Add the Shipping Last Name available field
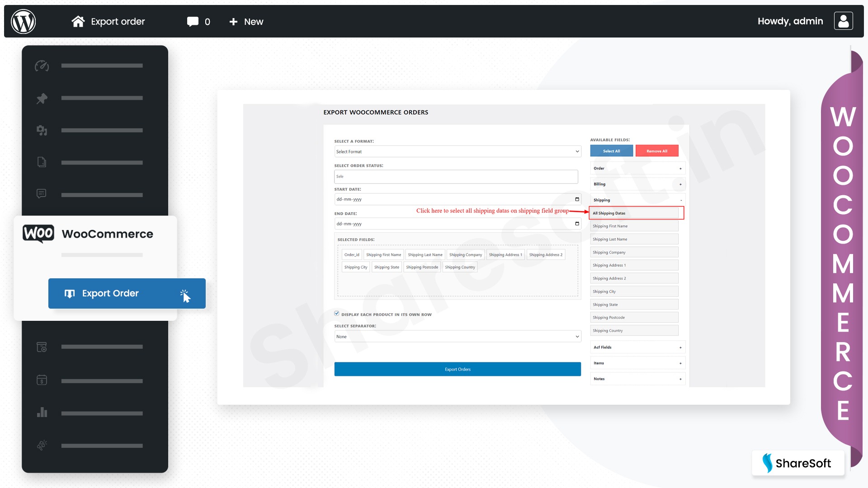This screenshot has height=488, width=868. tap(634, 239)
